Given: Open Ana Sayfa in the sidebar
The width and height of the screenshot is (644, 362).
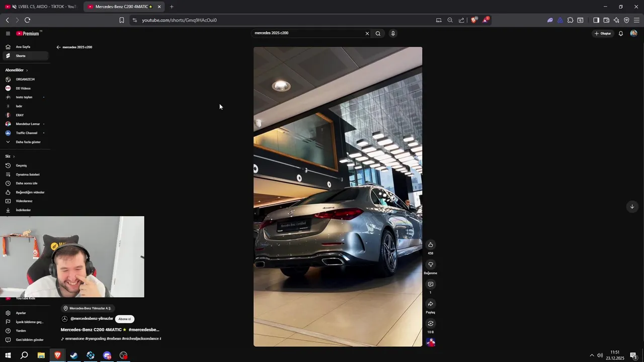Looking at the screenshot, I should click(x=25, y=47).
